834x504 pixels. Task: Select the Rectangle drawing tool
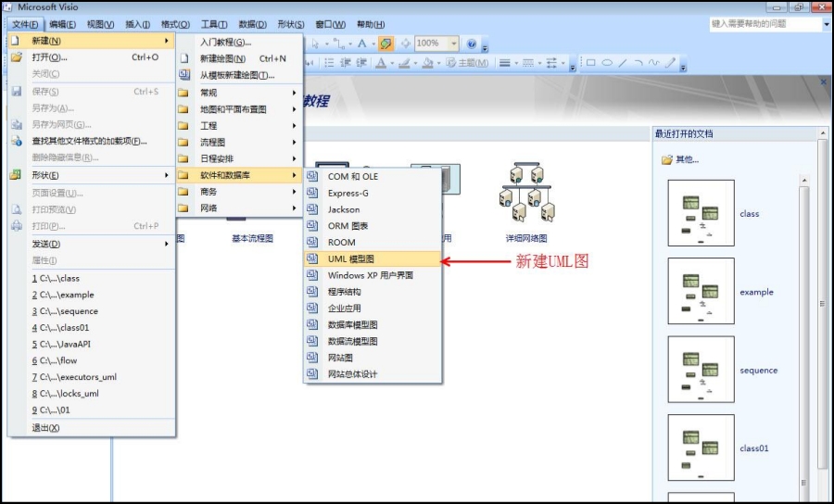coord(590,63)
